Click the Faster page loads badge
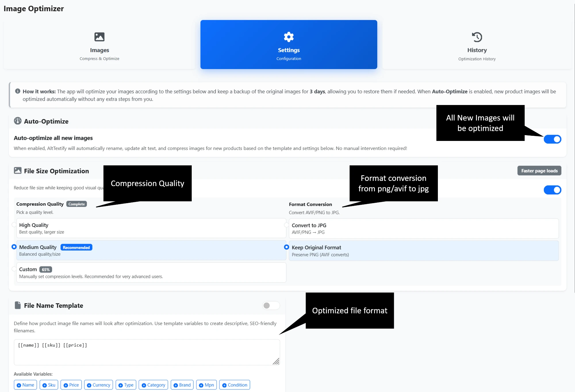This screenshot has width=575, height=392. 539,171
